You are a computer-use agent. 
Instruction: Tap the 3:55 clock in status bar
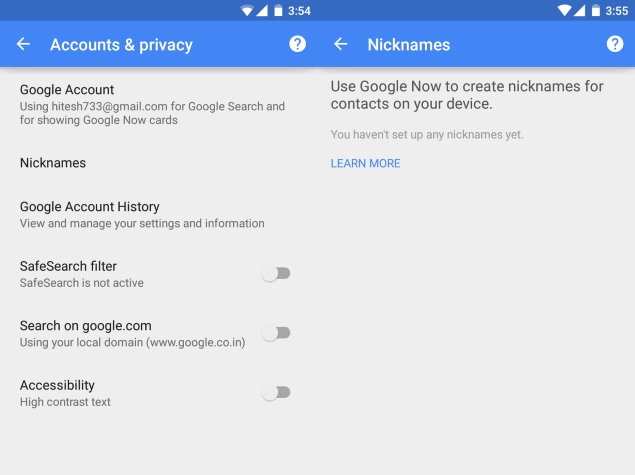click(x=616, y=11)
